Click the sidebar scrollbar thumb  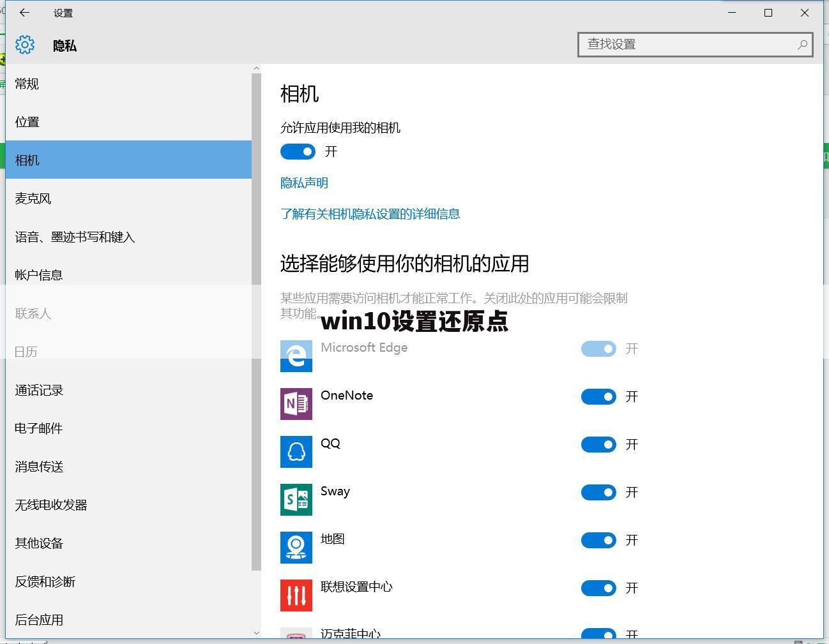[x=257, y=322]
